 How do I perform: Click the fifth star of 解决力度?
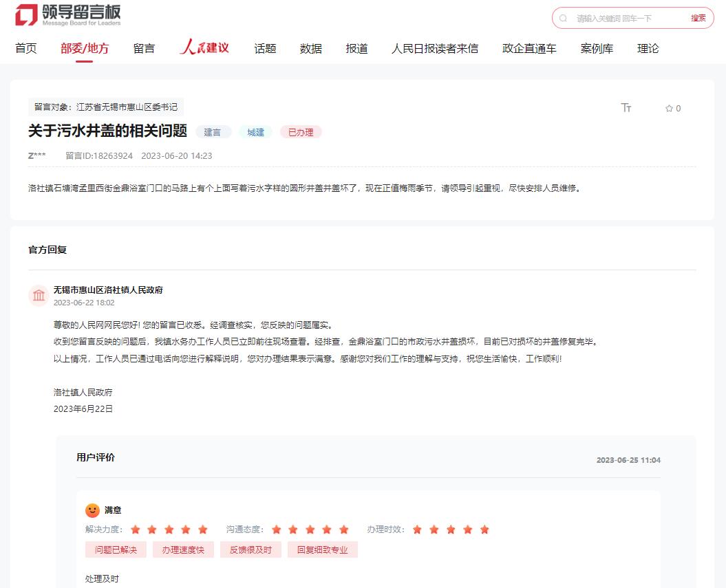click(x=203, y=530)
